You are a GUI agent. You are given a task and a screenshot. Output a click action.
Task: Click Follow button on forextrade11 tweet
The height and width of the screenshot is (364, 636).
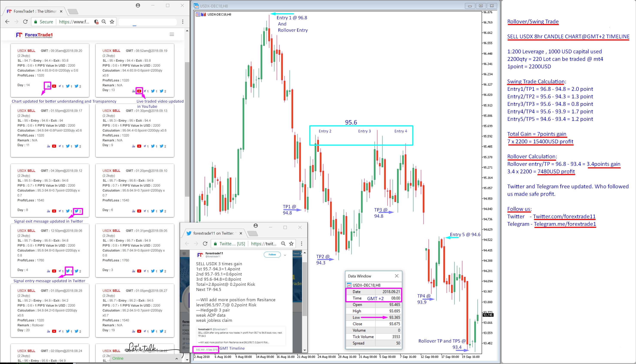coord(272,255)
